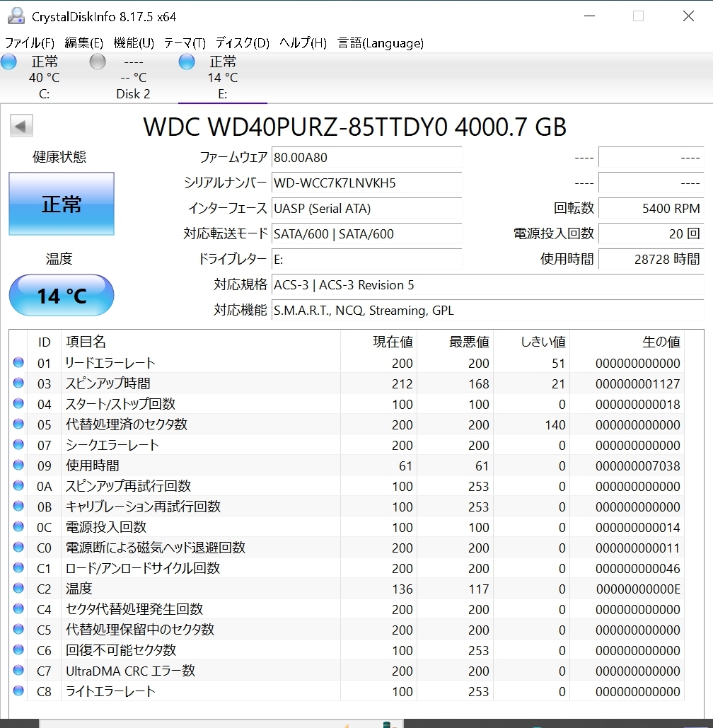Click status dot for 代替処理保留中のセクタ数 row
The image size is (713, 728).
tap(18, 629)
